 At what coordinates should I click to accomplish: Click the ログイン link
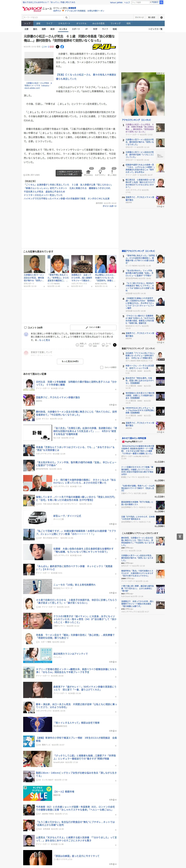tap(57, 11)
